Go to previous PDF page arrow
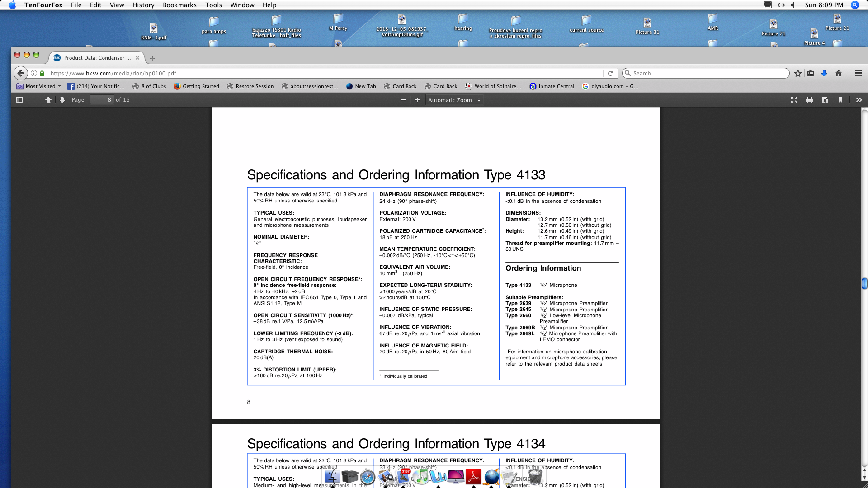 click(x=48, y=100)
